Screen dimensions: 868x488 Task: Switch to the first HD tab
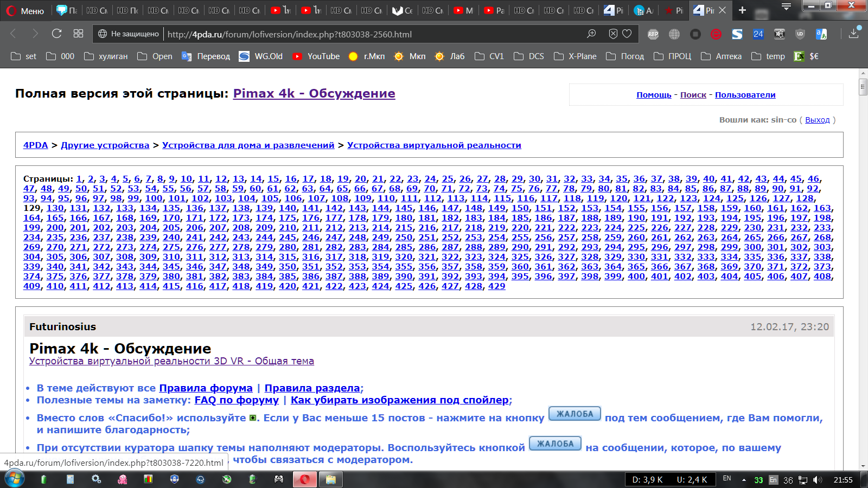pos(97,10)
